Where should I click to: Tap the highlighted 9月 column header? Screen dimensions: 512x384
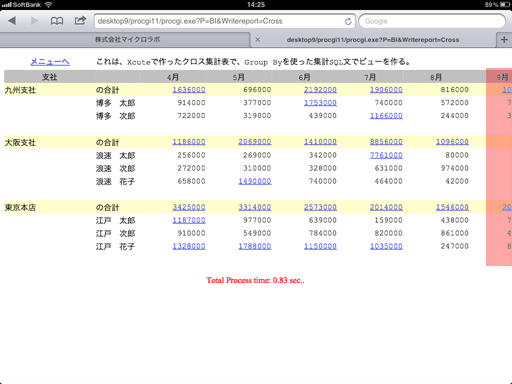click(x=502, y=77)
